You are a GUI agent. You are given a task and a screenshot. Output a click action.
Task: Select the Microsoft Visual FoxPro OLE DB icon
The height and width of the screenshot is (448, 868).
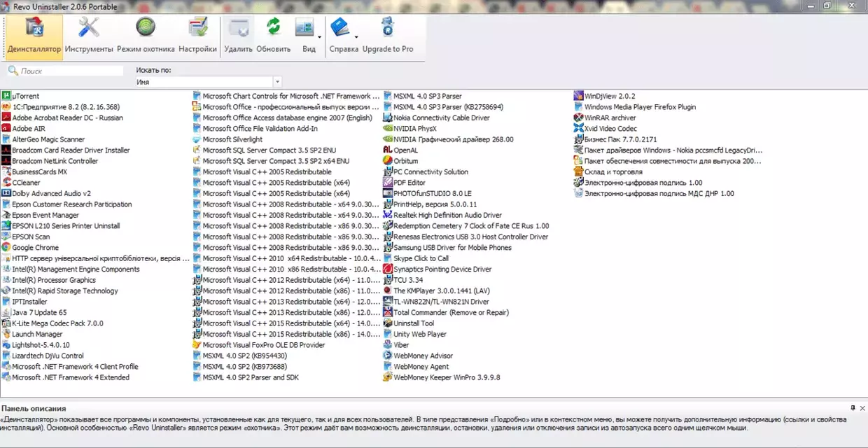[197, 345]
